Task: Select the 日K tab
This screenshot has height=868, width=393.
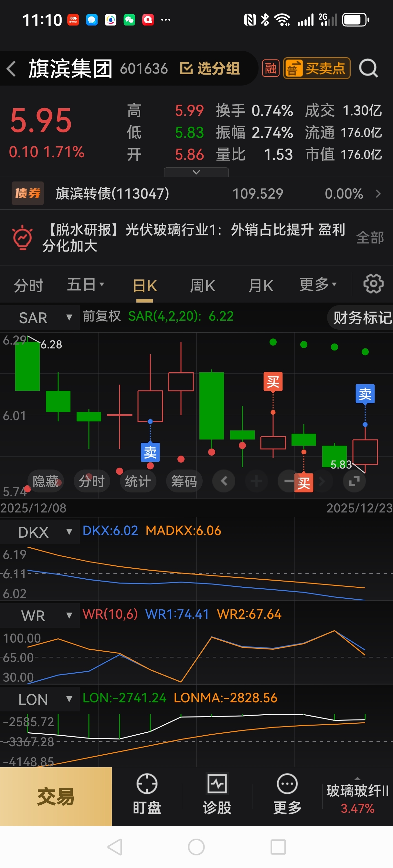Action: tap(145, 286)
